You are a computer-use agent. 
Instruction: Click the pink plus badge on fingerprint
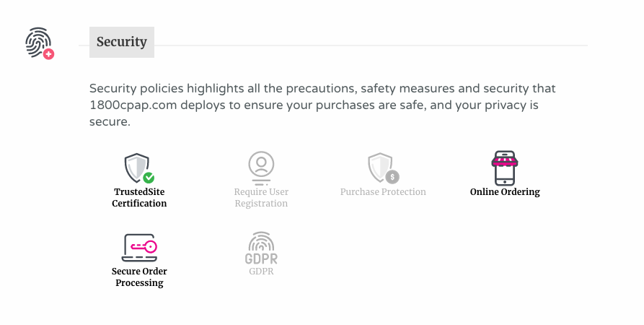click(x=49, y=54)
